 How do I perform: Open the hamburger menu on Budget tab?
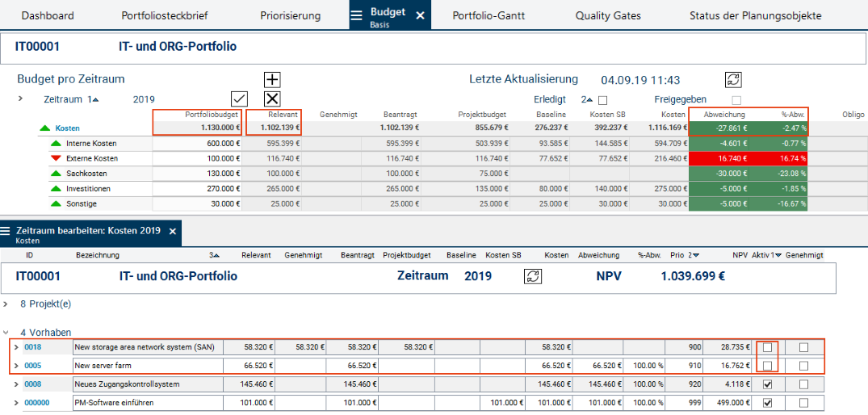(x=356, y=15)
